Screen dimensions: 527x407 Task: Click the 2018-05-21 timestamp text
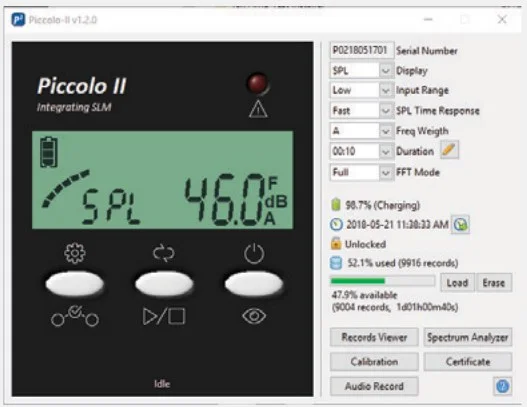click(397, 225)
